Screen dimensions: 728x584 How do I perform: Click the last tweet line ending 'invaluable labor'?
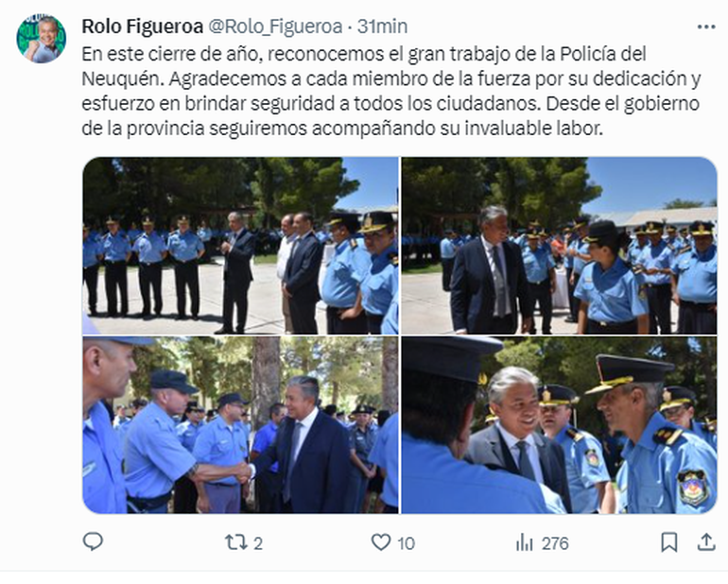(342, 129)
